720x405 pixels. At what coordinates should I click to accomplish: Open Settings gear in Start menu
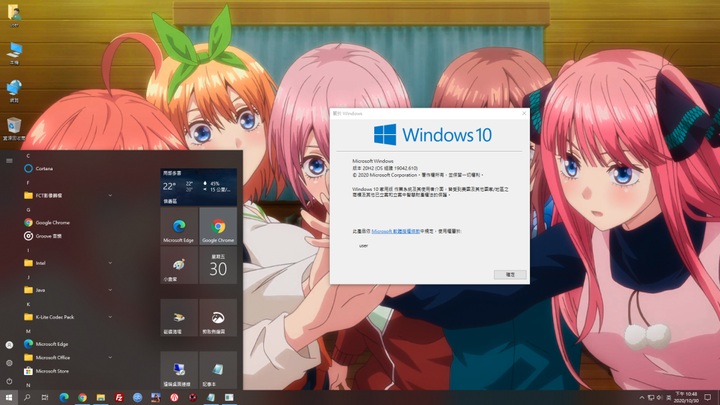tap(9, 363)
